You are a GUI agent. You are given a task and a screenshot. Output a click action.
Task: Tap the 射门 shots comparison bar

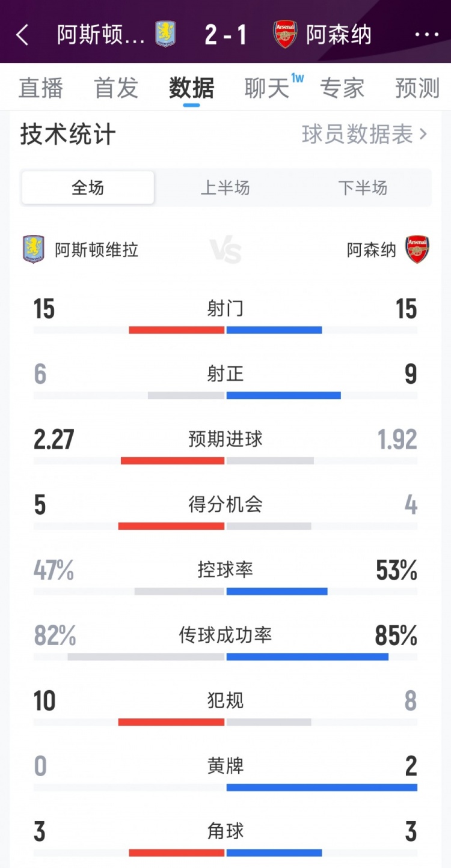click(226, 330)
